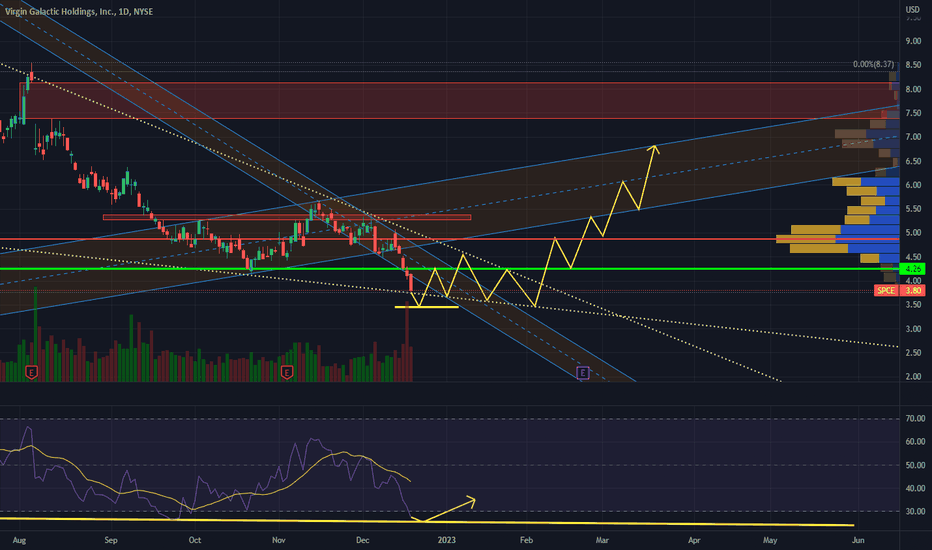Click the SPCE price label tag
The image size is (932, 550).
[x=886, y=291]
